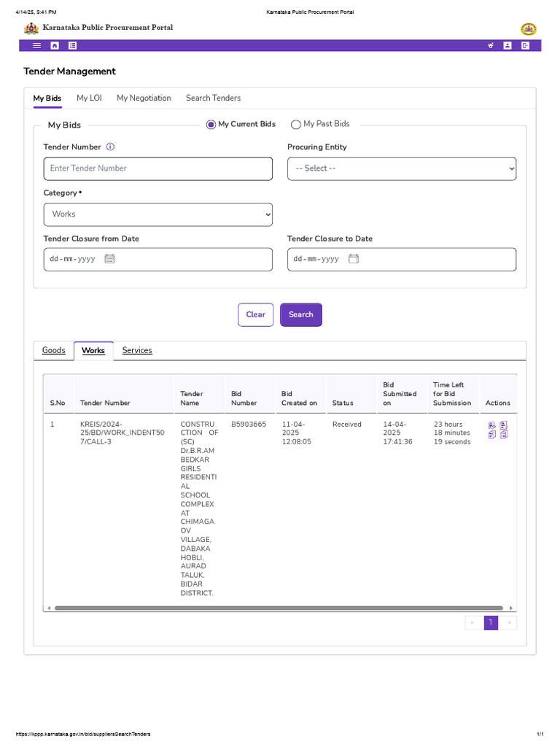Viewport: 560px width, 747px height.
Task: Open the Search Tenders tab
Action: [x=214, y=98]
